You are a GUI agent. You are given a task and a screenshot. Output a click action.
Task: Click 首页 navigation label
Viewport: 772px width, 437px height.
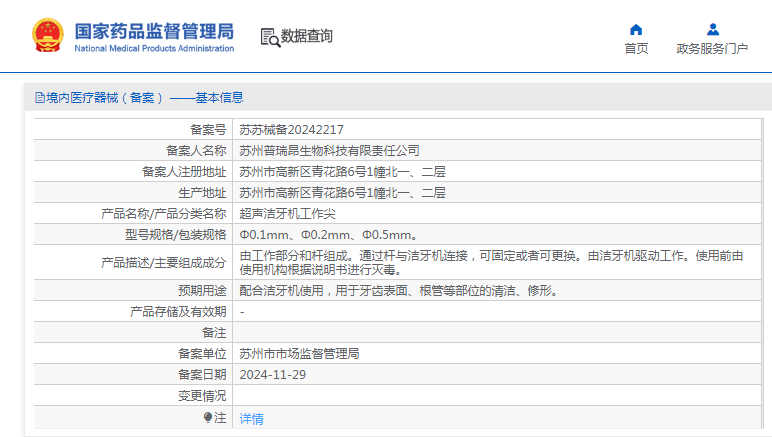[636, 48]
